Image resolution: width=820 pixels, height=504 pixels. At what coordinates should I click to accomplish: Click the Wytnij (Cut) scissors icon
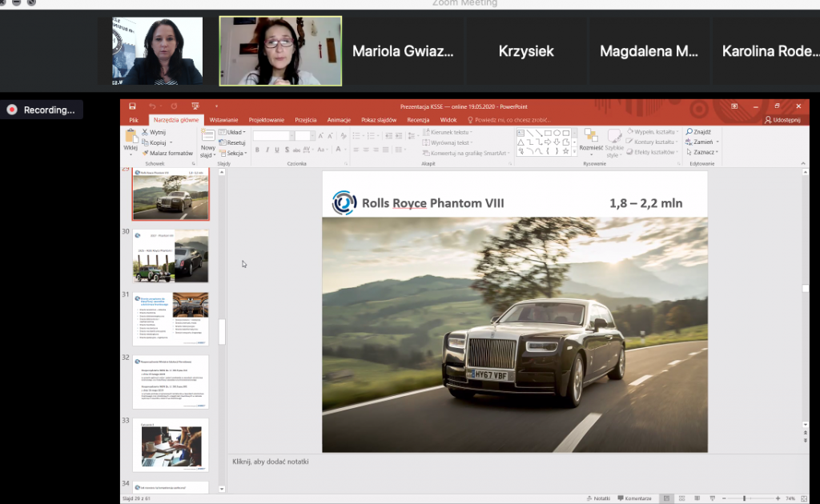[145, 132]
